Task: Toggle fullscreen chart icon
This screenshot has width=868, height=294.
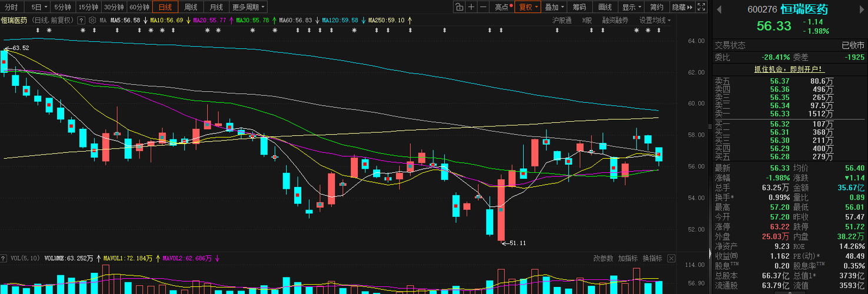Action: pos(701,7)
